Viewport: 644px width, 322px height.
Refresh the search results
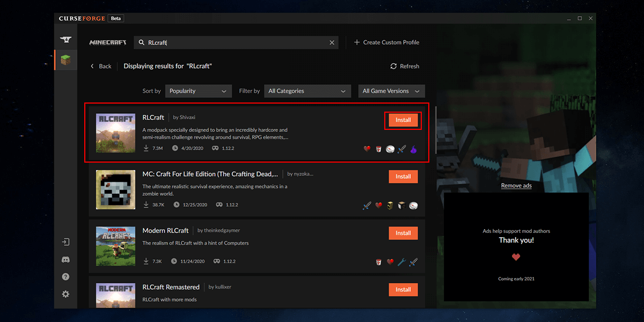(x=405, y=66)
